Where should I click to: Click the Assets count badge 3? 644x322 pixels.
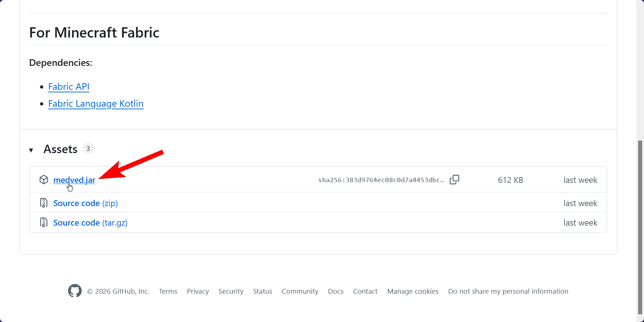pos(88,148)
